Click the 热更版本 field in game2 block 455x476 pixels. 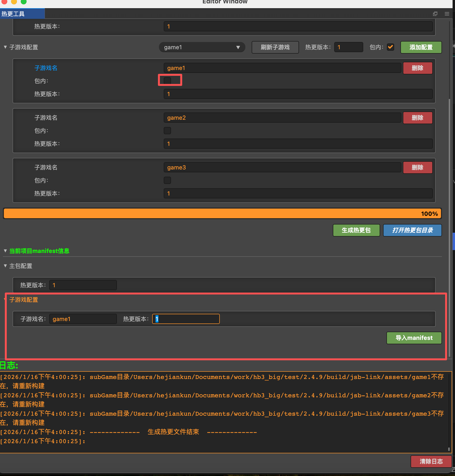(x=298, y=144)
